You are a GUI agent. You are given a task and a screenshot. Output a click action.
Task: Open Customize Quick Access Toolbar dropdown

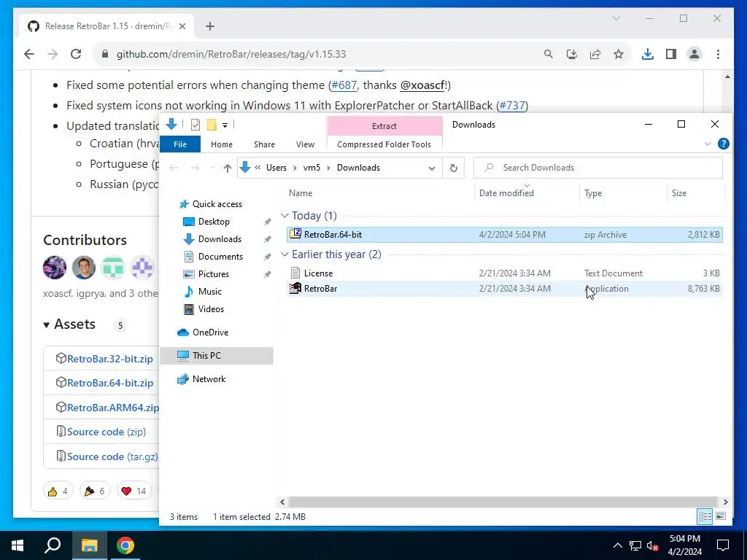pyautogui.click(x=225, y=125)
